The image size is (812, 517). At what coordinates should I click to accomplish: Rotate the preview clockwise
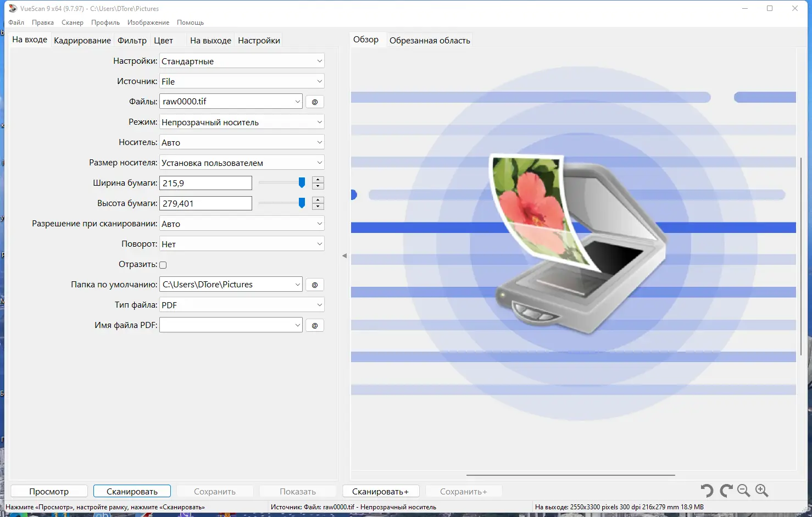[x=725, y=490]
